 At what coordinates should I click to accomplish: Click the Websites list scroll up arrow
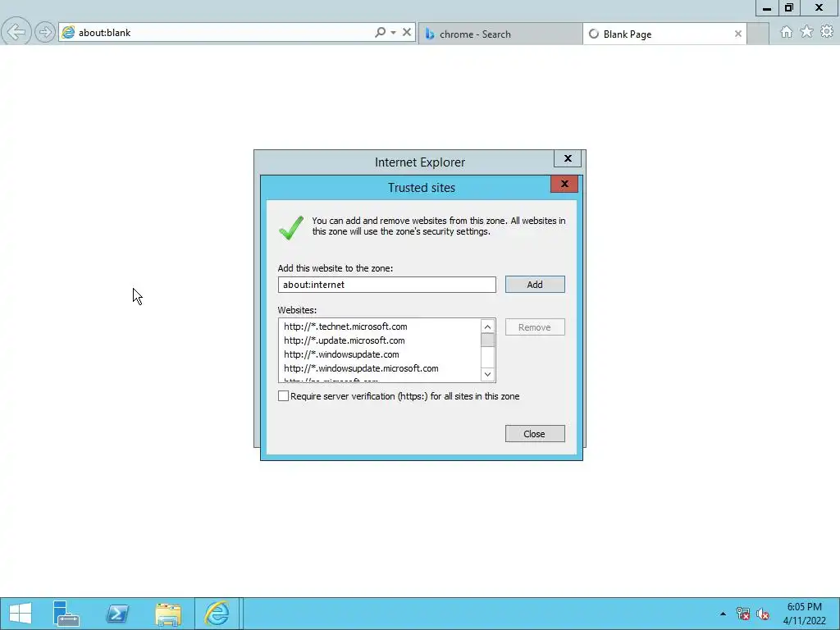tap(487, 326)
